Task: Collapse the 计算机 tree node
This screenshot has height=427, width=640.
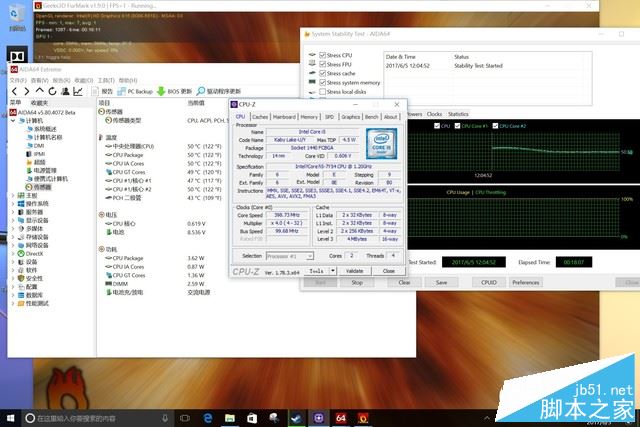Action: (x=13, y=121)
